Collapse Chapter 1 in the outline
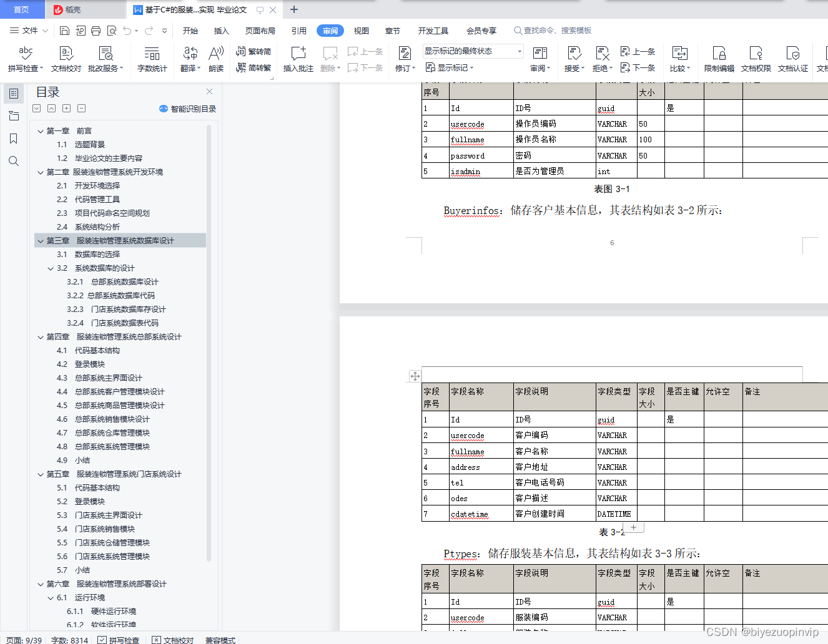This screenshot has height=644, width=828. coord(41,131)
